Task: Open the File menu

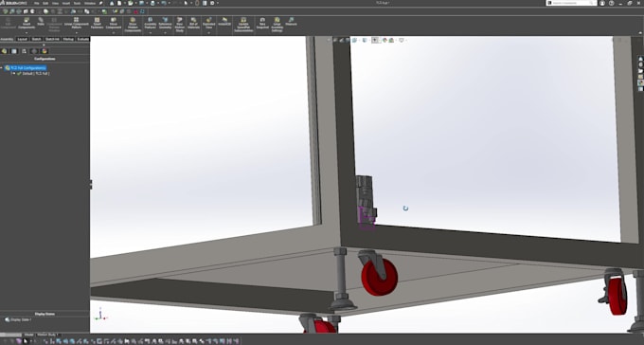Action: (37, 3)
